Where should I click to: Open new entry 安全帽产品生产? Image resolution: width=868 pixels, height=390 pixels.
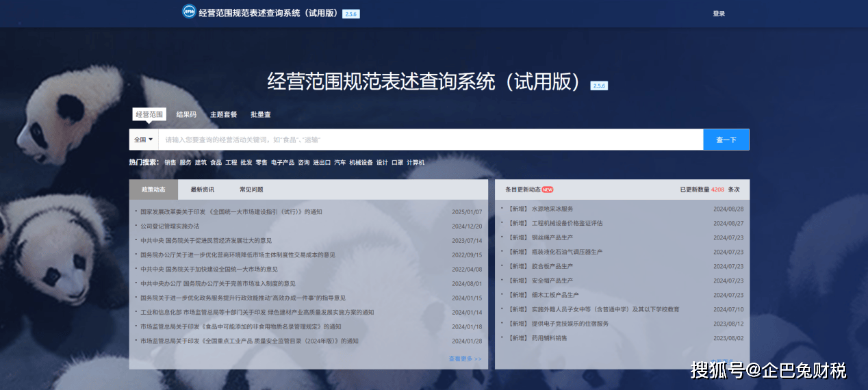540,281
